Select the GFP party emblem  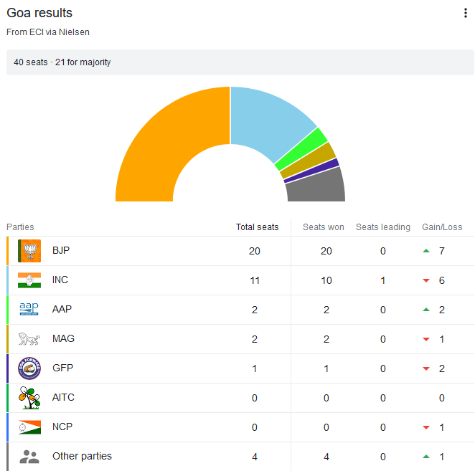[29, 368]
